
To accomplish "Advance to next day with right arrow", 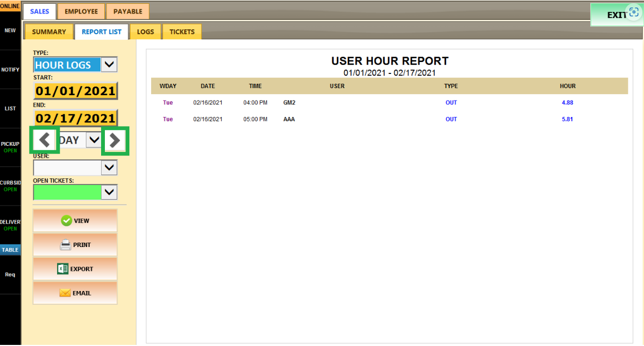I will point(115,140).
